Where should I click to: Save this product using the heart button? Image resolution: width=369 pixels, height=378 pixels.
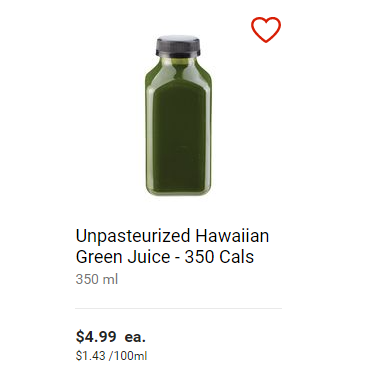[x=266, y=30]
